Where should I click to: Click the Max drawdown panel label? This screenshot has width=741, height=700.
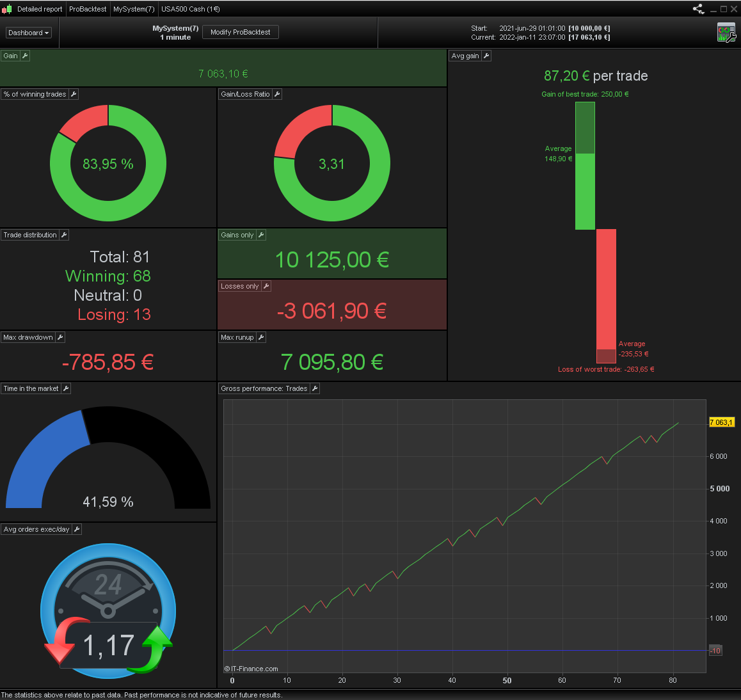coord(28,337)
